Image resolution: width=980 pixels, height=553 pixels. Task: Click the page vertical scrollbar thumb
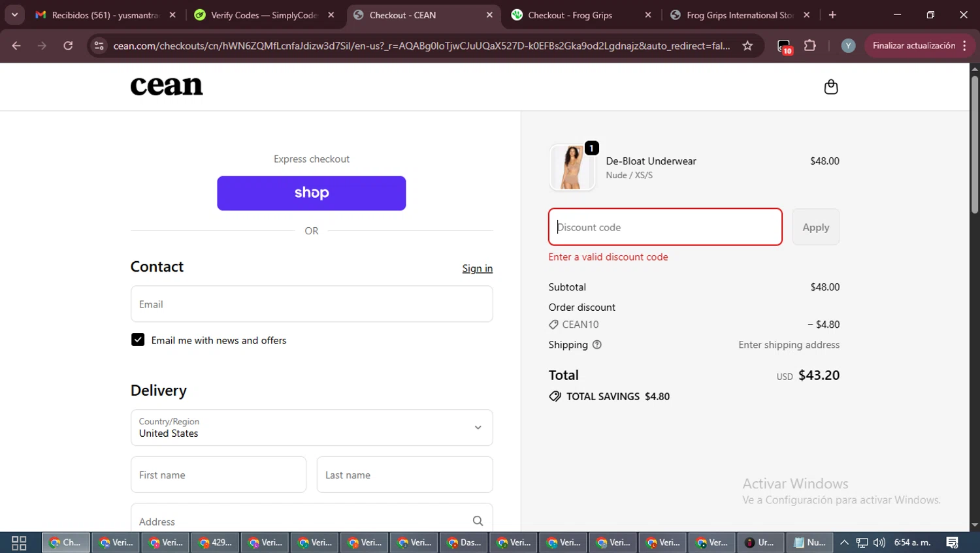click(974, 145)
